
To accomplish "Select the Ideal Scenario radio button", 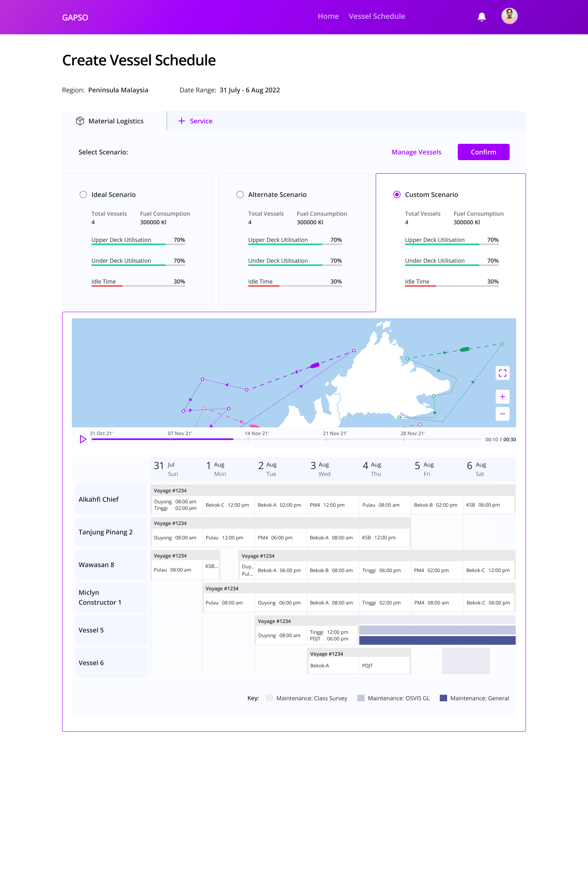I will point(83,194).
